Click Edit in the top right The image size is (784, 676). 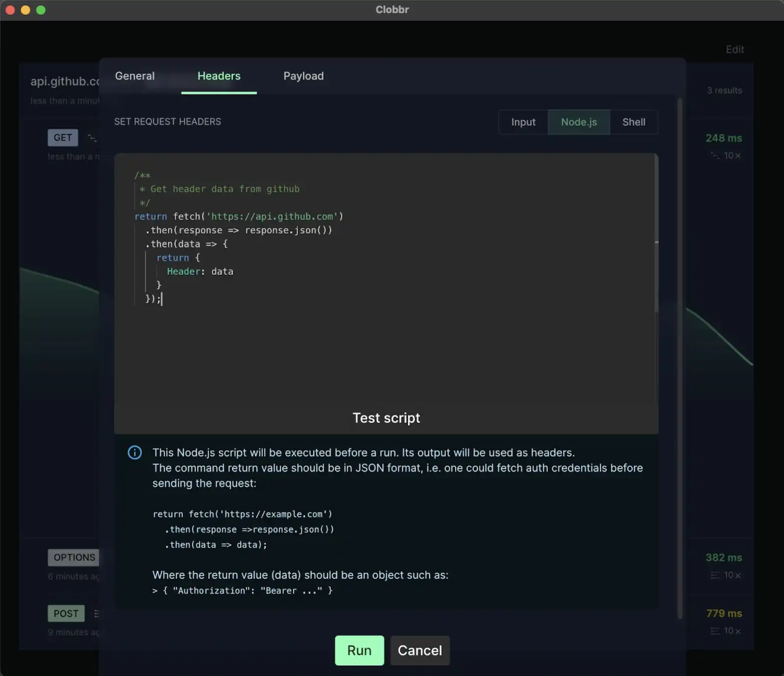point(735,49)
